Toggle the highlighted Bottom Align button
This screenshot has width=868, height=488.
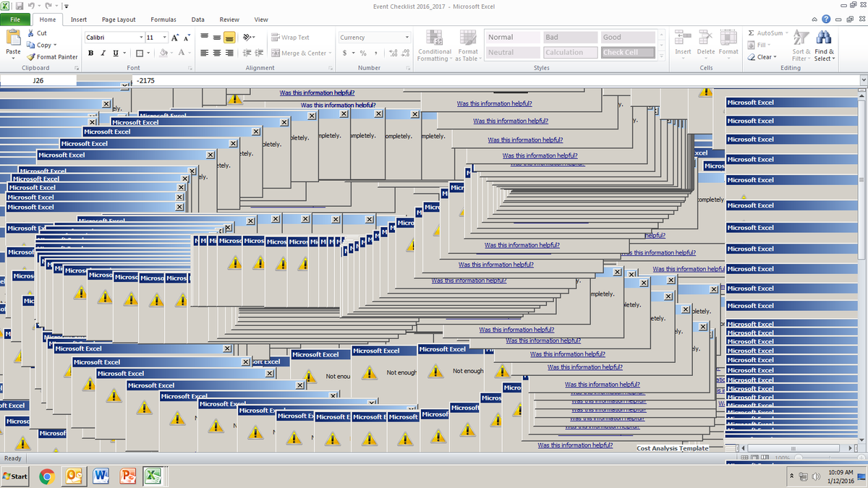tap(229, 37)
